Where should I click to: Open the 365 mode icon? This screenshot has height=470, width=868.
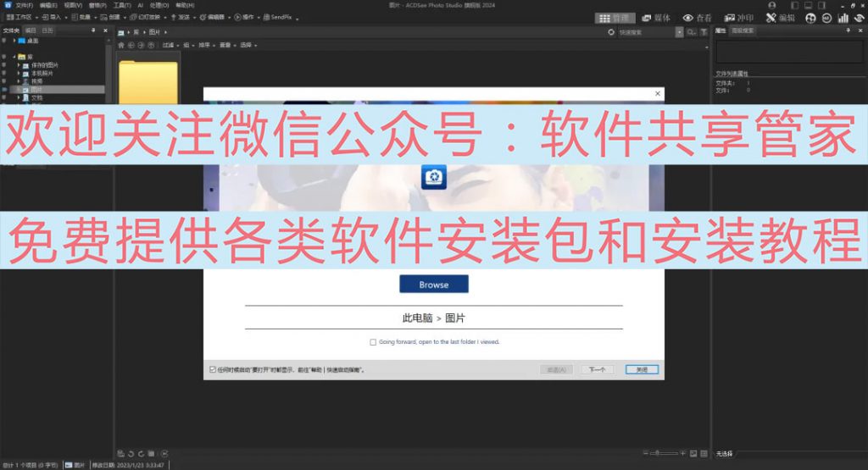826,19
